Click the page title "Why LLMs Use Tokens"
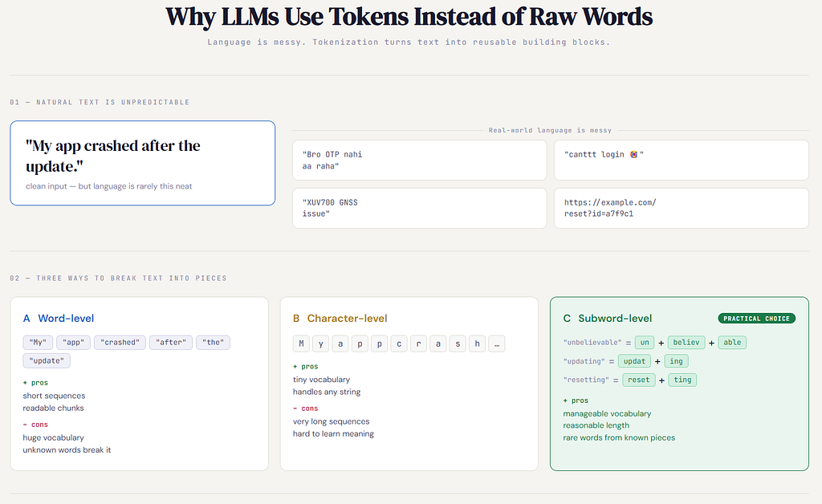822x504 pixels. pos(409,17)
